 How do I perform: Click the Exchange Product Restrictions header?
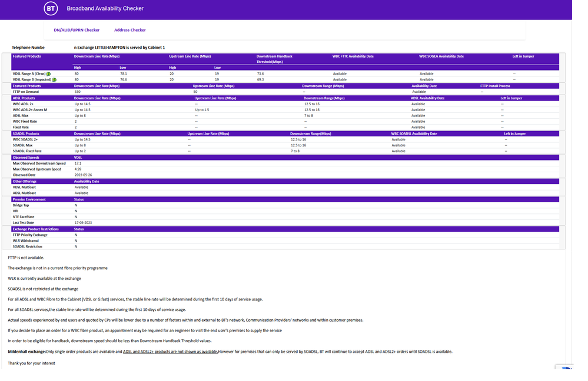(36, 229)
